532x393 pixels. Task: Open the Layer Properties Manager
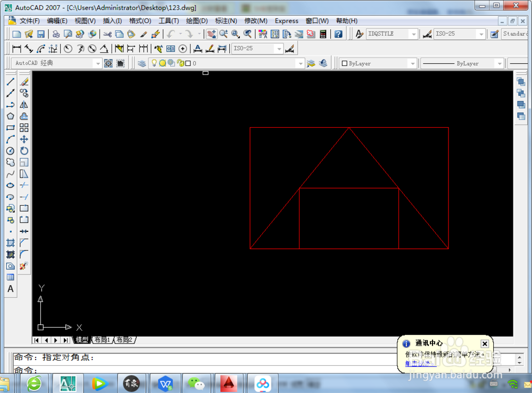142,63
